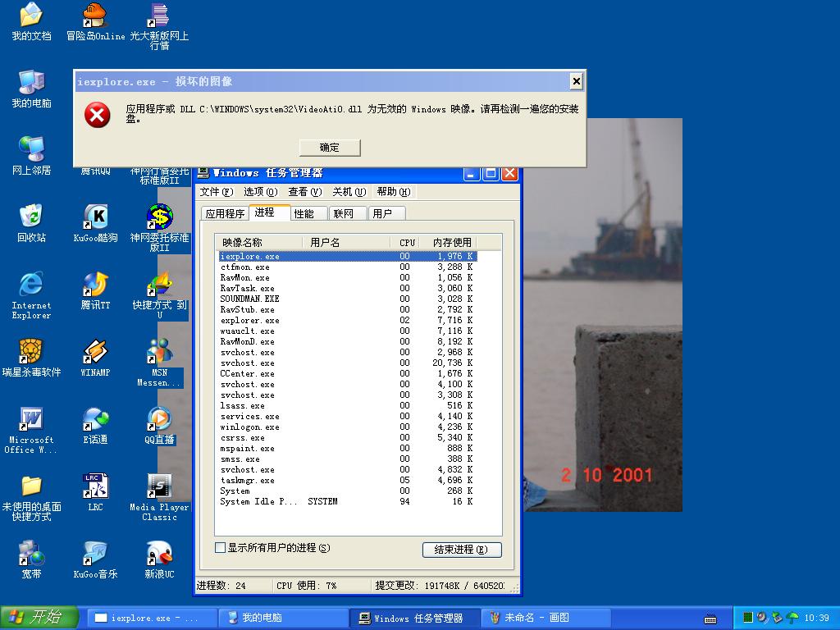This screenshot has height=630, width=840.
Task: Select winlogon.exe process row
Action: [x=347, y=427]
